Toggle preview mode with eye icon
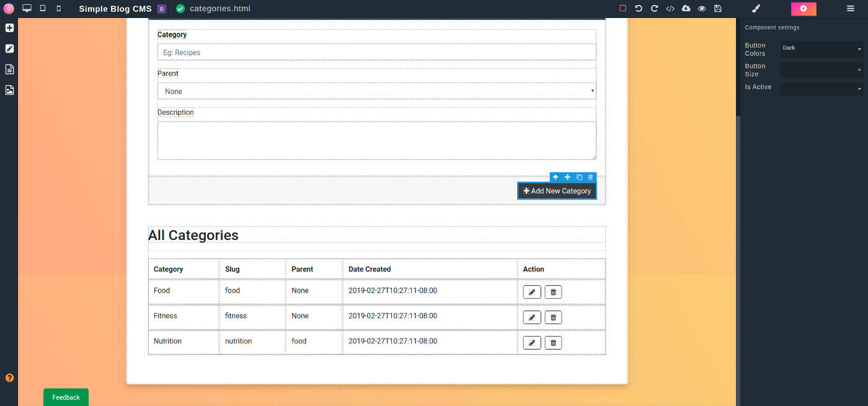The width and height of the screenshot is (868, 406). 702,9
